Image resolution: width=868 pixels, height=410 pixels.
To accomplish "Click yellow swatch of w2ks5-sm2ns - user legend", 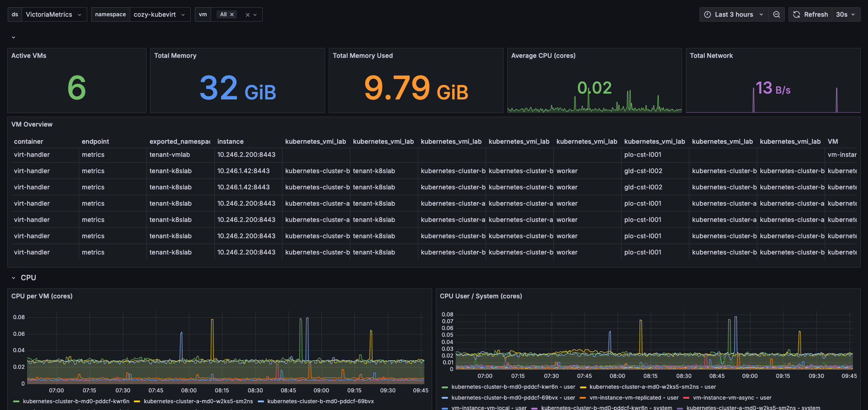I will (x=583, y=387).
